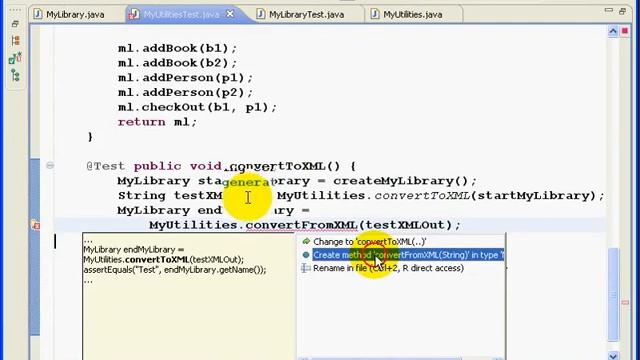Switch to the MyUtilities.java tab
The height and width of the screenshot is (360, 640).
tap(413, 14)
